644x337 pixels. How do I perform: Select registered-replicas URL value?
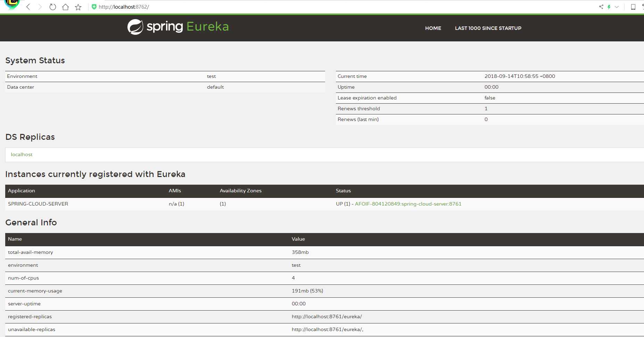327,316
